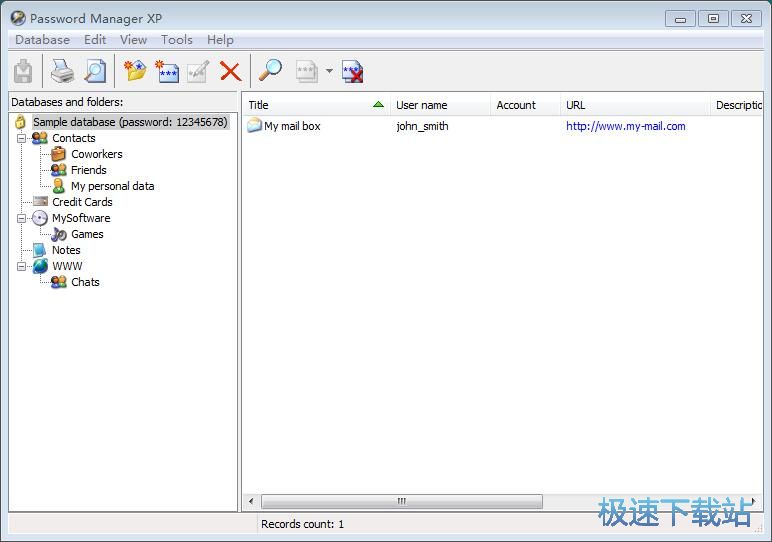Select the Games folder label
772x542 pixels.
pyautogui.click(x=87, y=234)
